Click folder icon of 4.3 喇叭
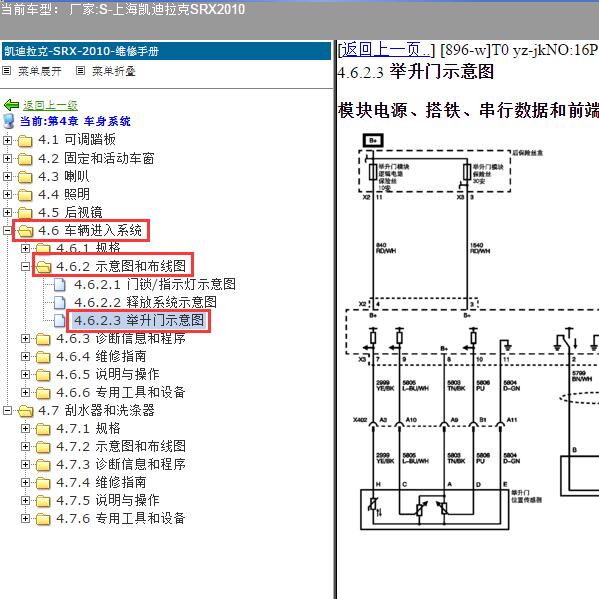Screen dimensions: 599x599 tap(25, 176)
